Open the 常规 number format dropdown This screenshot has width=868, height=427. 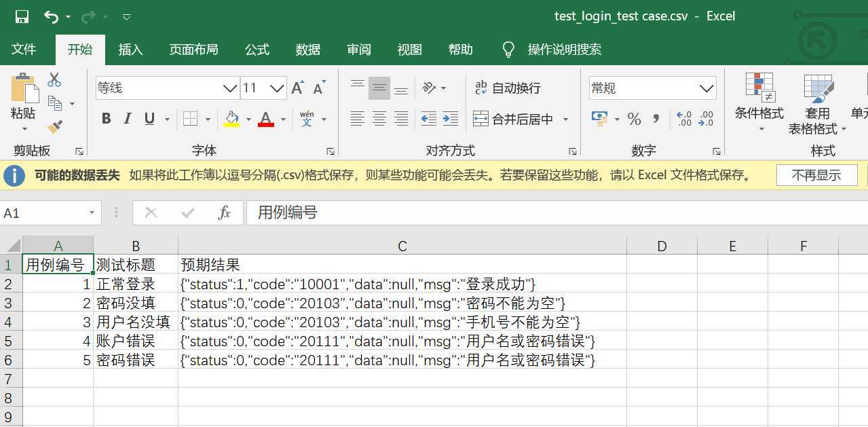point(705,88)
